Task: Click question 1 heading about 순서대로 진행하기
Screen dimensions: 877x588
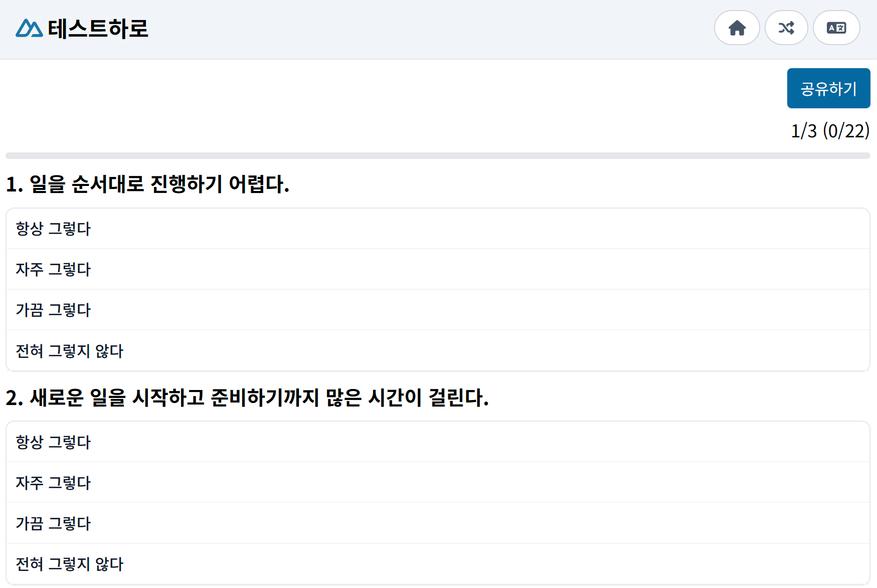Action: [147, 184]
